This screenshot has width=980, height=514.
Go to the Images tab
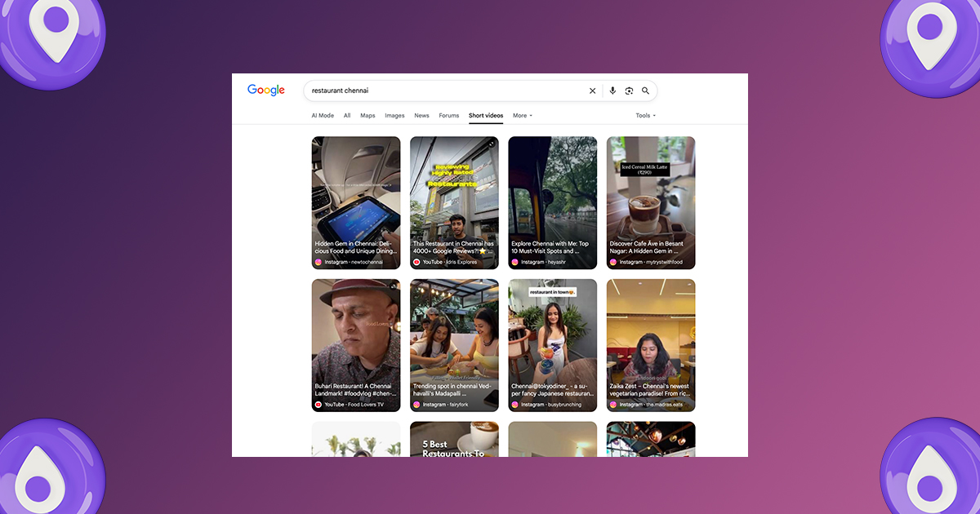point(394,116)
